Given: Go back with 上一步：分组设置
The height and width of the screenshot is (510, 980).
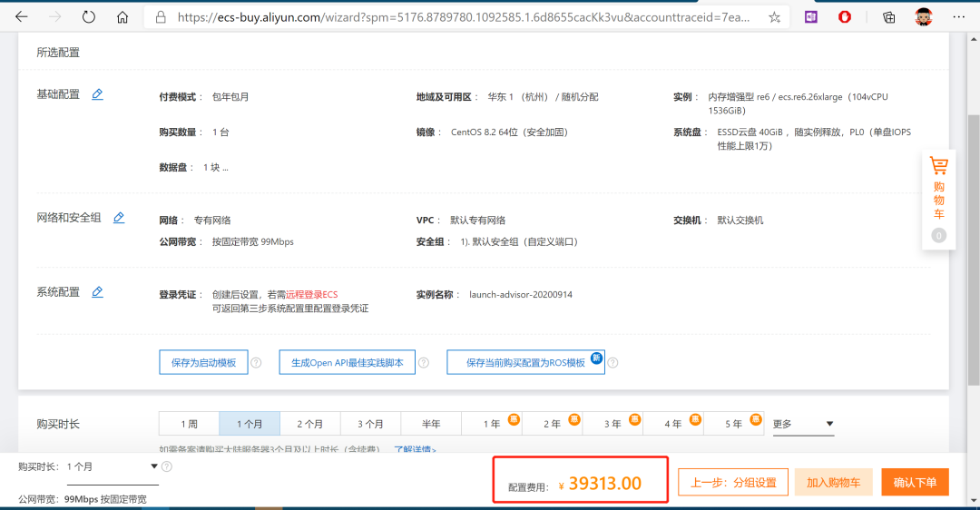Looking at the screenshot, I should pyautogui.click(x=733, y=483).
